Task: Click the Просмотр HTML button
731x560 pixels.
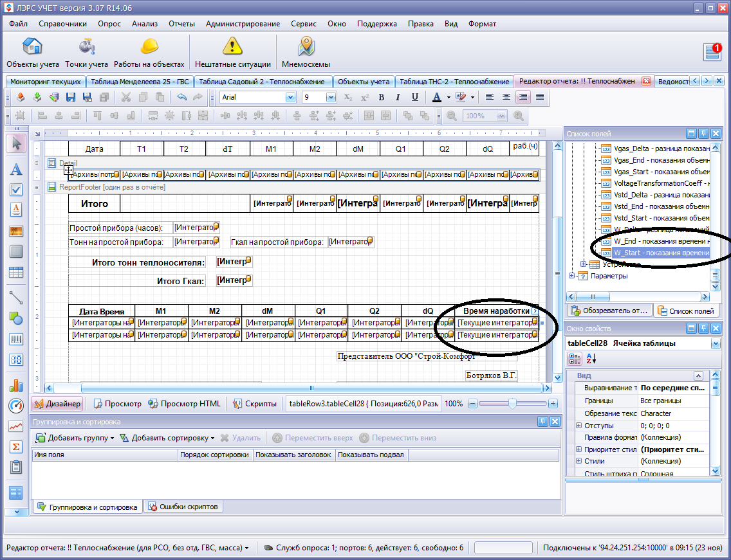Action: pos(185,404)
